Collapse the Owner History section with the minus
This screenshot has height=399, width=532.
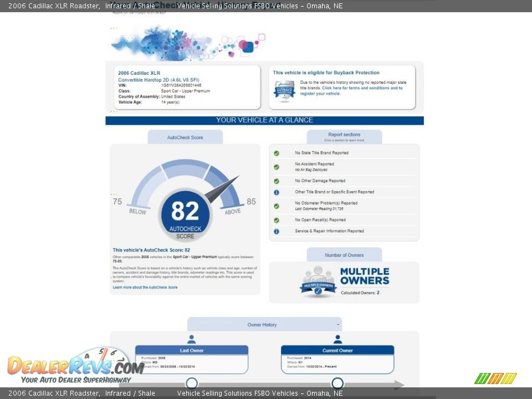click(338, 325)
